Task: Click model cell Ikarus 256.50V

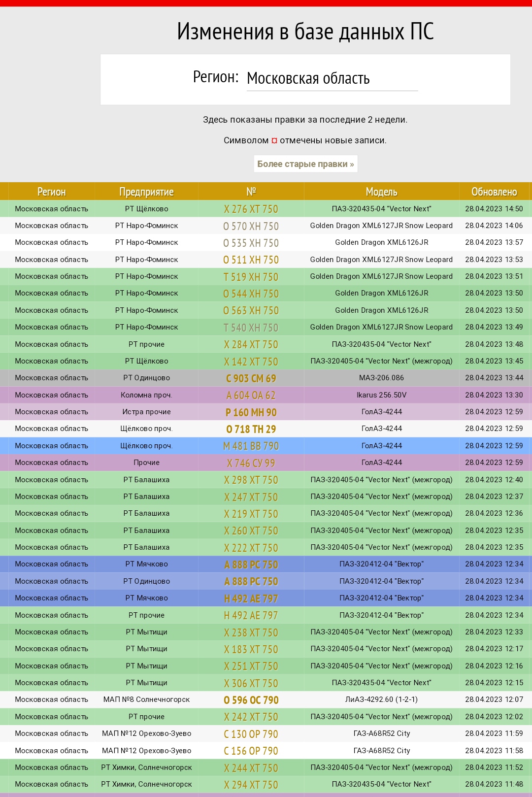Action: pos(381,395)
